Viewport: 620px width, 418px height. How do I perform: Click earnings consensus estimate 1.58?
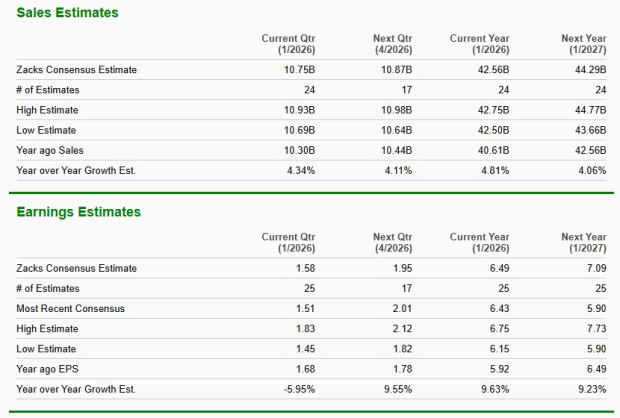(x=306, y=268)
